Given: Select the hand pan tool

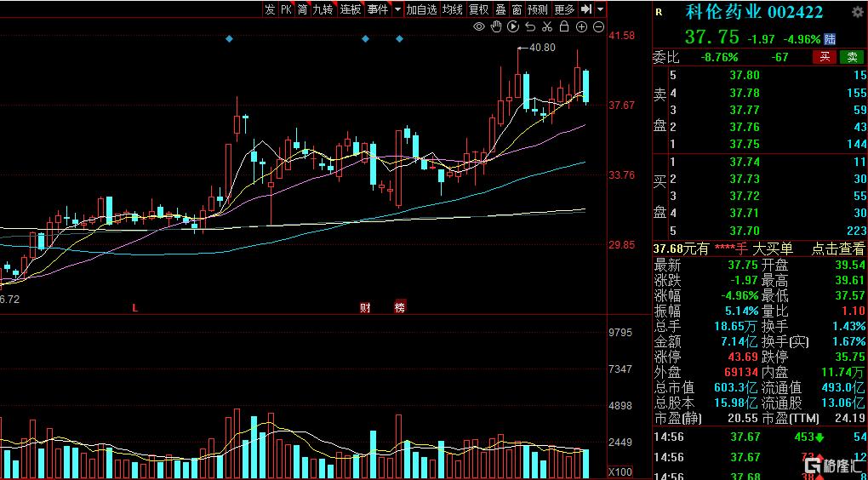Looking at the screenshot, I should click(x=497, y=26).
